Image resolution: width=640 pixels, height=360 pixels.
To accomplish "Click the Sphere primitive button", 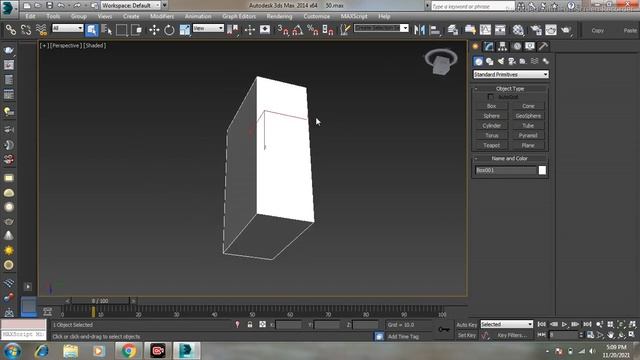I will pyautogui.click(x=491, y=116).
